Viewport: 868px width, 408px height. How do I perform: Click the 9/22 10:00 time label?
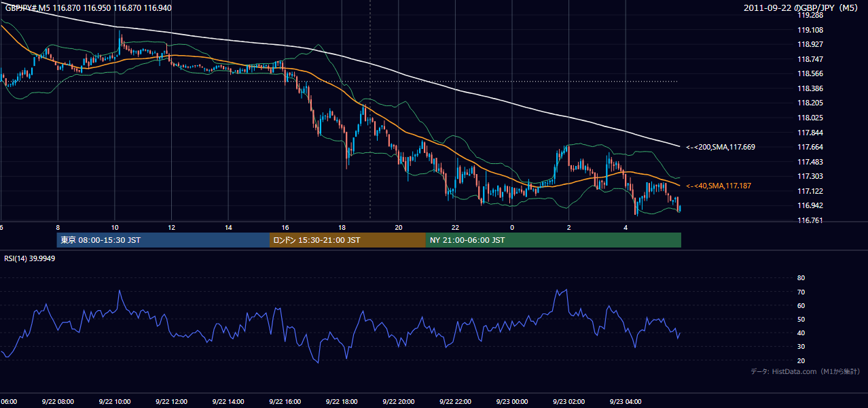(x=114, y=401)
